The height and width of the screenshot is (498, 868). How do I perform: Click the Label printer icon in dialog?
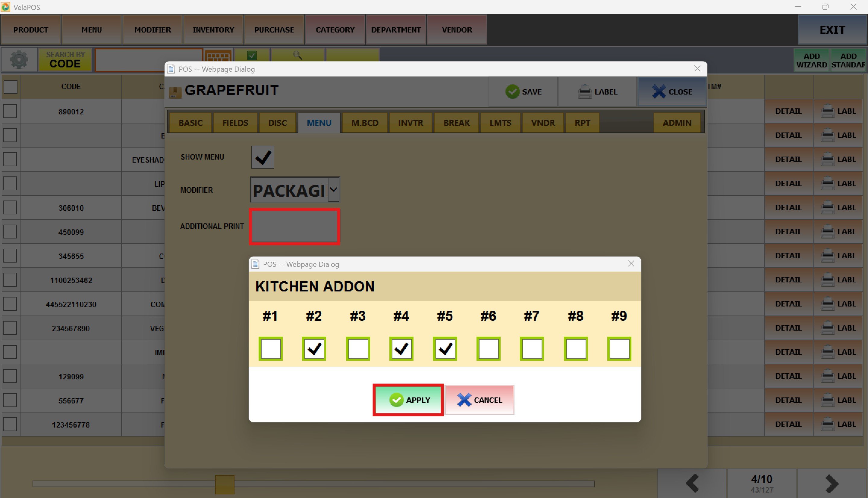click(585, 92)
